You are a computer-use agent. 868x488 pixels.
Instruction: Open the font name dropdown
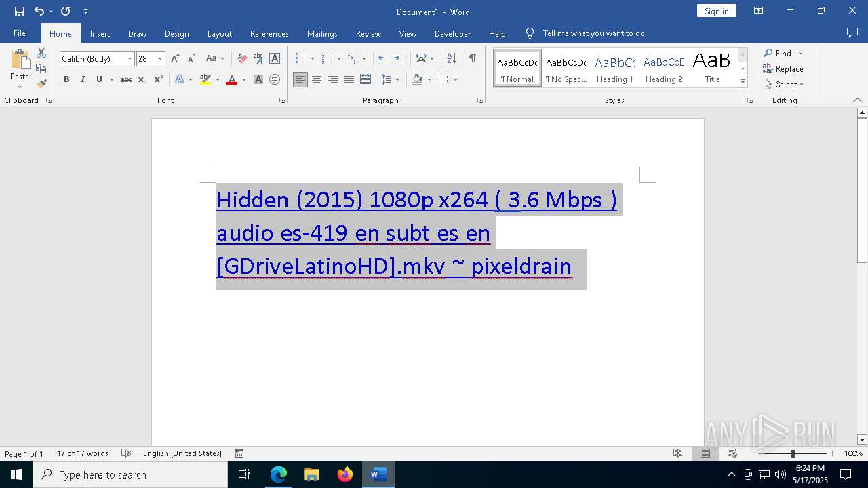click(130, 59)
